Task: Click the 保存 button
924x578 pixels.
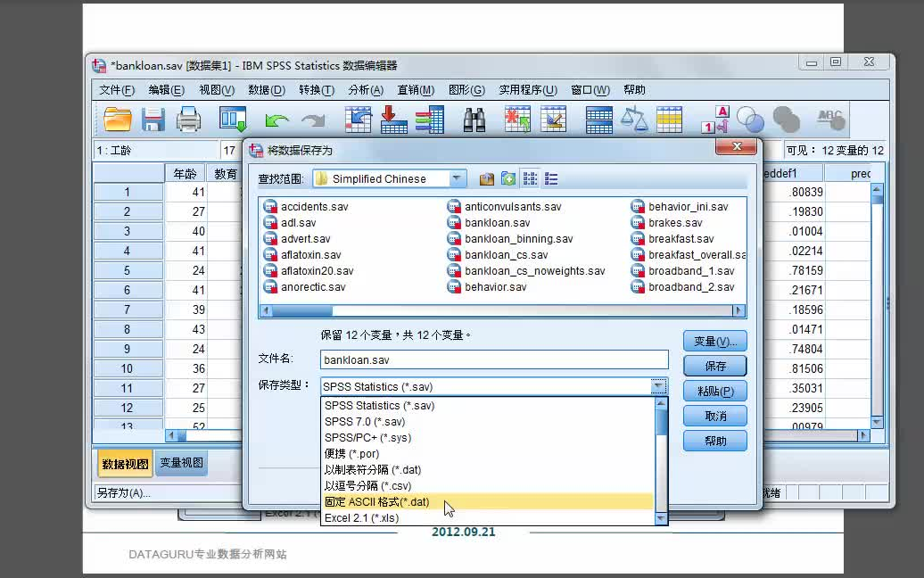Action: click(x=714, y=365)
